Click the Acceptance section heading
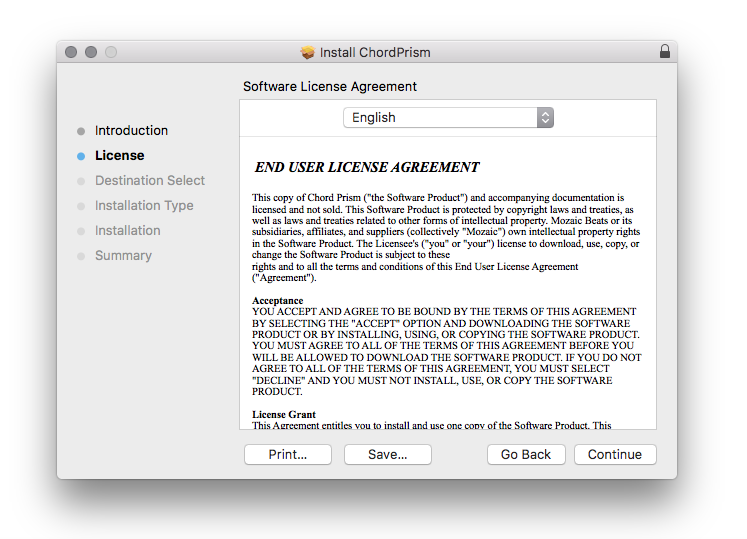Screen dimensions: 747x539 coord(278,301)
